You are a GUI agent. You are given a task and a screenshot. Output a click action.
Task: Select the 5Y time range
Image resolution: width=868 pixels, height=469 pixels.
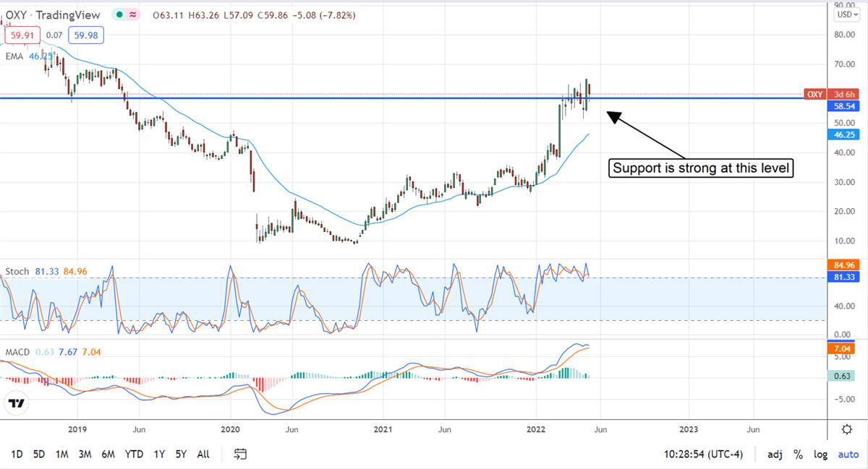pyautogui.click(x=181, y=455)
